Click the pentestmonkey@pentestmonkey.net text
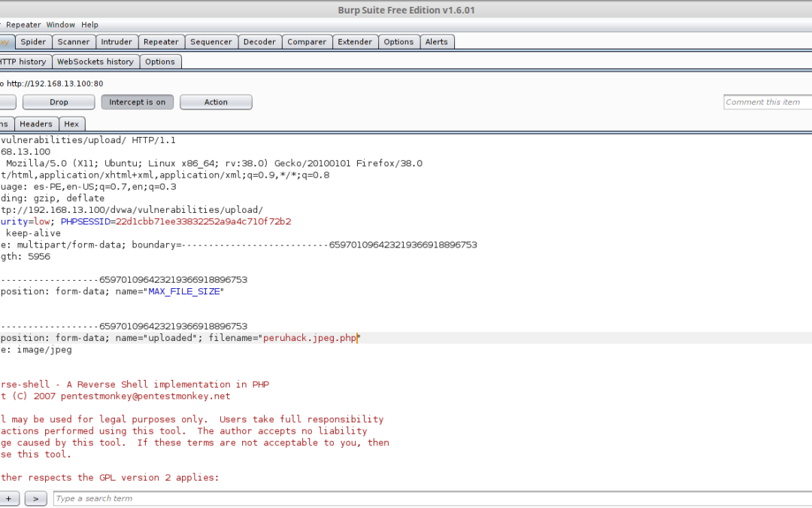 coord(146,396)
